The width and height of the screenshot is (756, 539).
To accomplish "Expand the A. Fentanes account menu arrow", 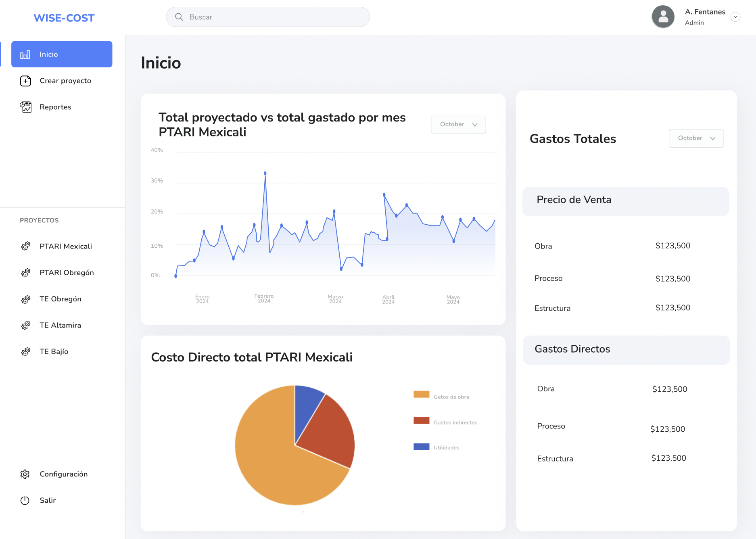I will point(735,17).
